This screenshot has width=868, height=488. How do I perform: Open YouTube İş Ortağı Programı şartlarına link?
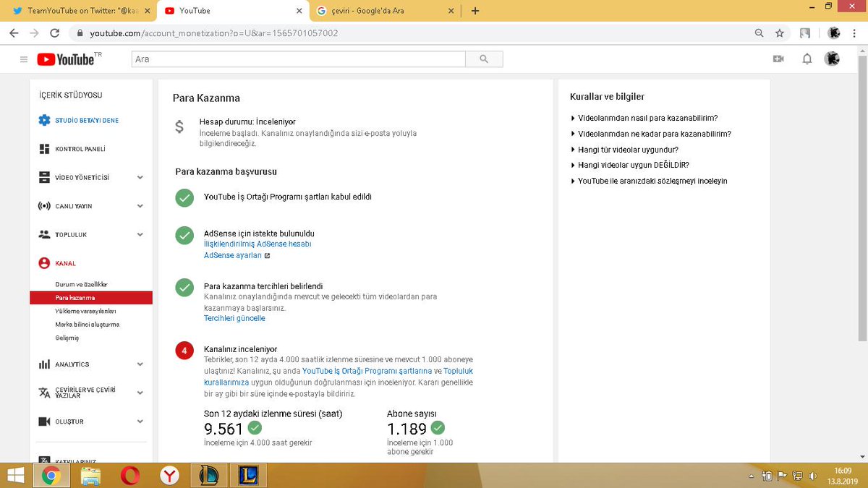(x=367, y=371)
